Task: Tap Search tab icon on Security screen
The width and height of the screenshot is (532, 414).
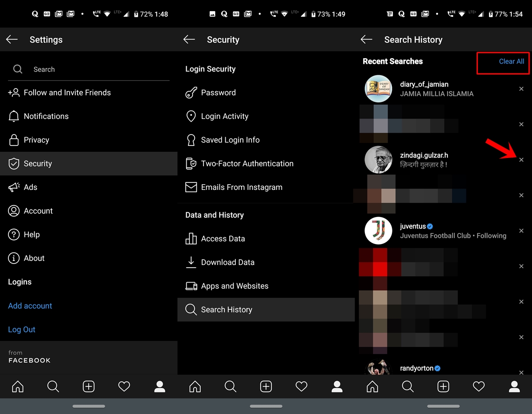Action: (x=231, y=386)
